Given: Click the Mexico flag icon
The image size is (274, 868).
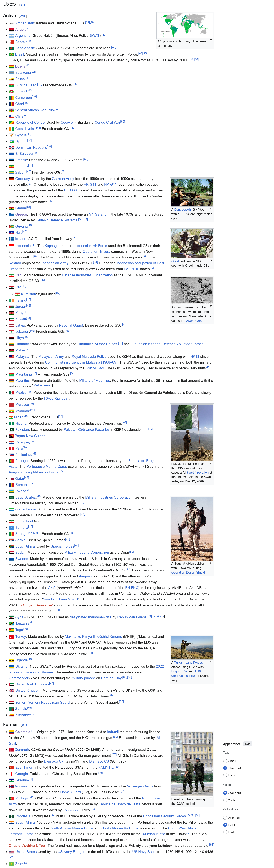Looking at the screenshot, I should (12, 393).
